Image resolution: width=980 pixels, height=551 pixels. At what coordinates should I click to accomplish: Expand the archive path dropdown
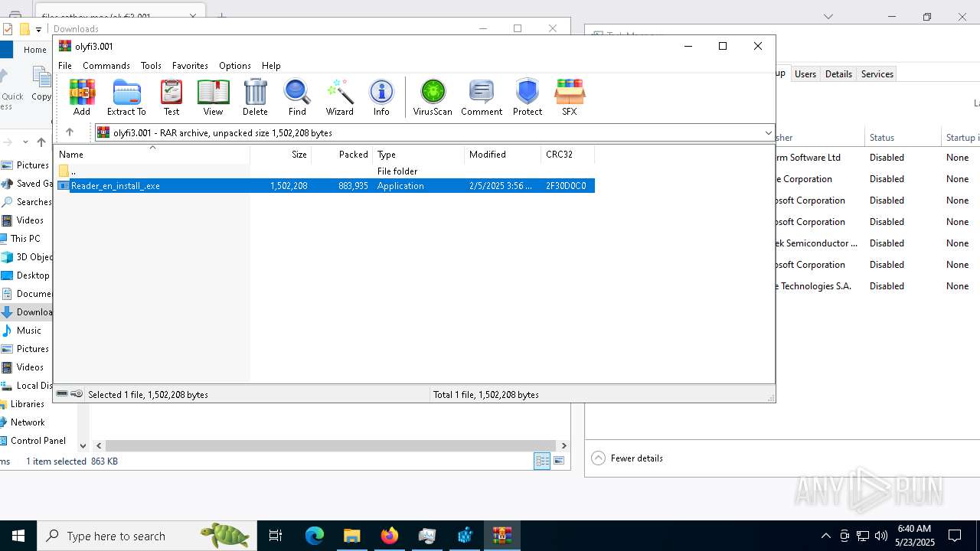[x=768, y=133]
